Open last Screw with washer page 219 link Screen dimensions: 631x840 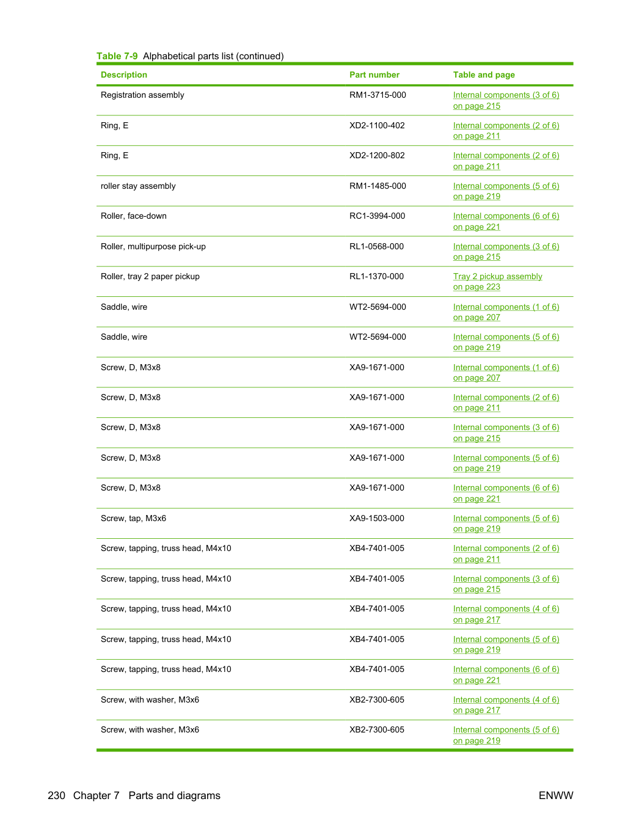point(506,736)
